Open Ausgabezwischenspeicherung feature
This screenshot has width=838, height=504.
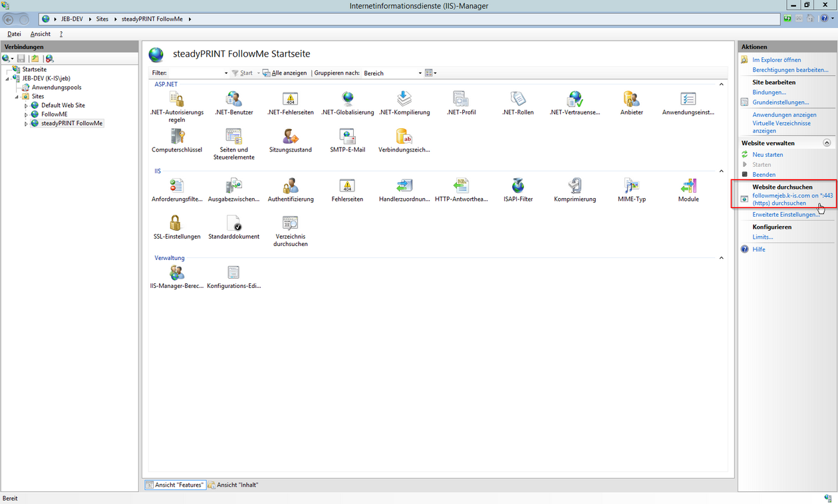click(234, 191)
